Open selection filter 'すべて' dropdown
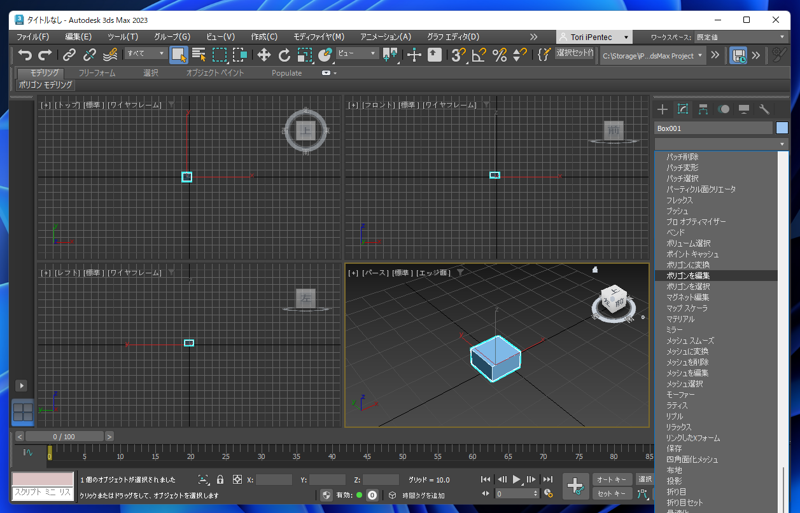Viewport: 800px width, 513px height. [146, 53]
